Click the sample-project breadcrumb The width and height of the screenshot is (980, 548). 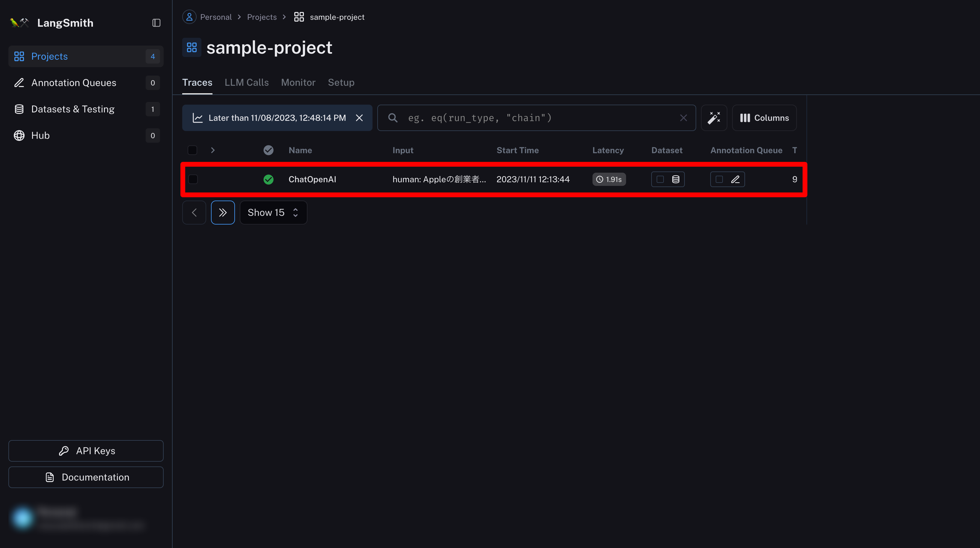point(337,17)
